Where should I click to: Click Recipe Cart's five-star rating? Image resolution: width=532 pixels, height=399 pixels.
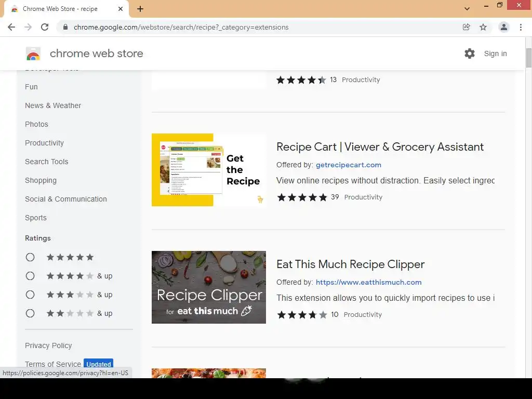(x=302, y=197)
